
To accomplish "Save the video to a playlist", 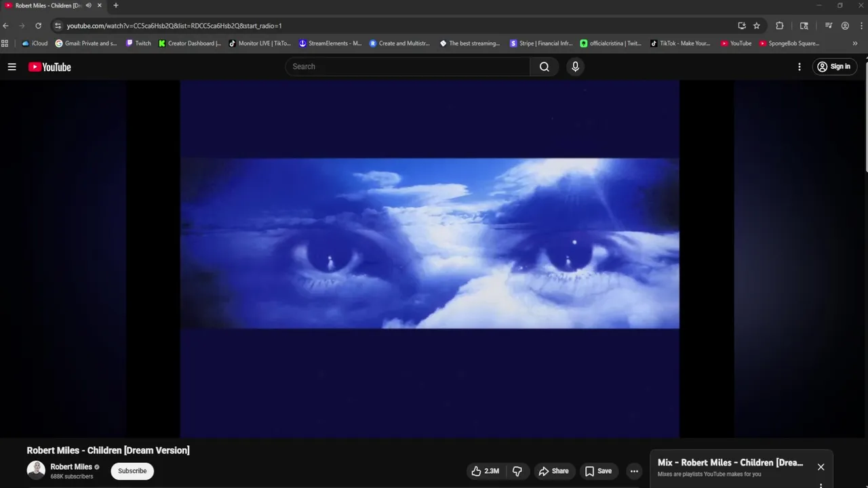I will click(x=599, y=471).
